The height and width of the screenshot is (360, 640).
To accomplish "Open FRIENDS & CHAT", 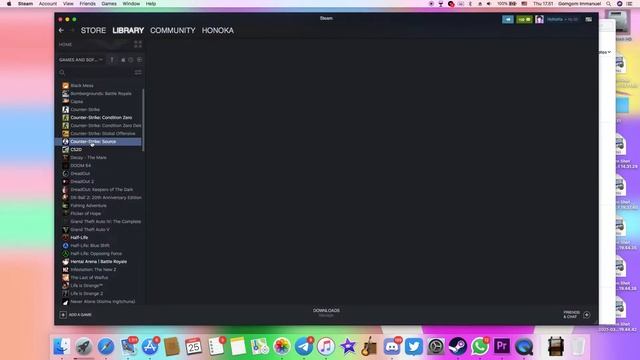I will pyautogui.click(x=571, y=314).
